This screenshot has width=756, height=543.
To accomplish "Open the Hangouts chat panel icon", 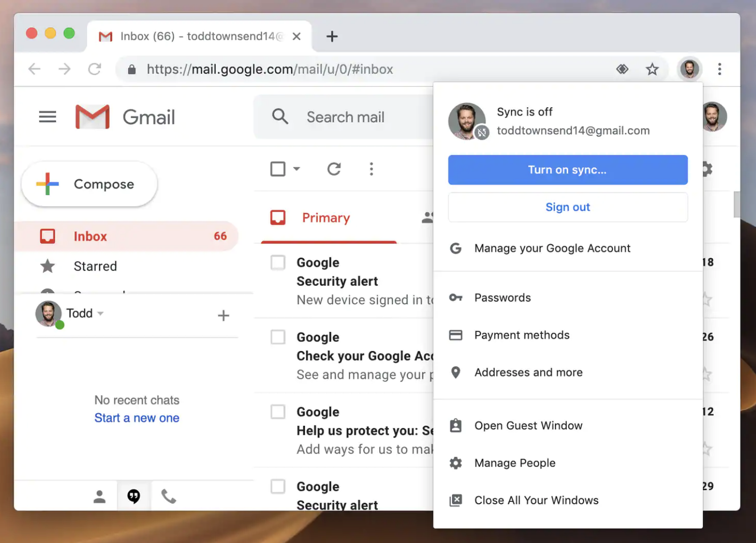I will pyautogui.click(x=134, y=495).
